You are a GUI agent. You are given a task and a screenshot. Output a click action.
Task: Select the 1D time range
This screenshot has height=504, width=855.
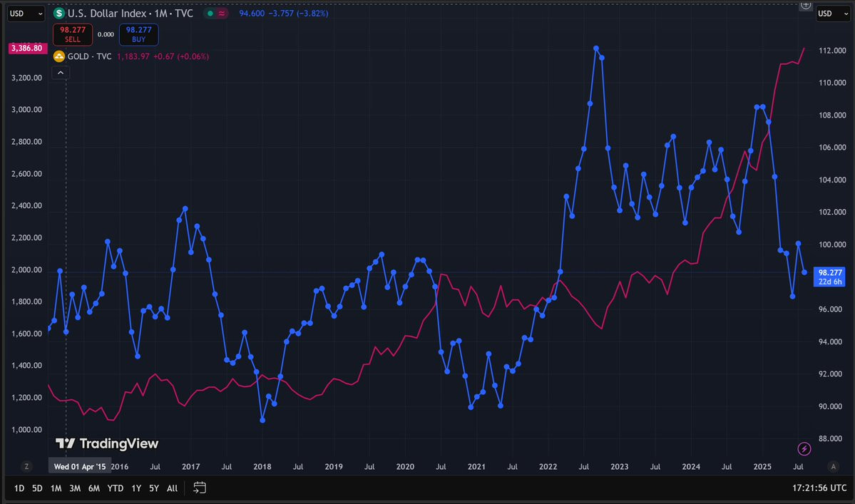click(19, 488)
